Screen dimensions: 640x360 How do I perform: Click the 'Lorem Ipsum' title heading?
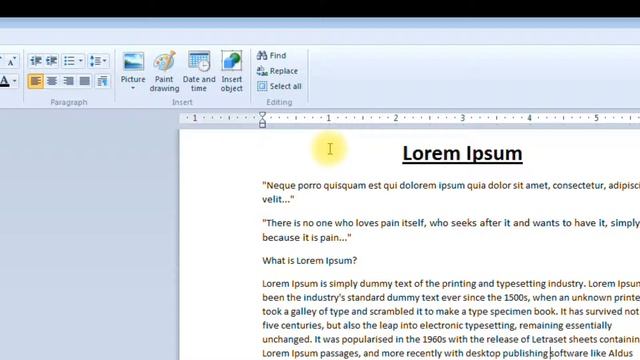[462, 154]
